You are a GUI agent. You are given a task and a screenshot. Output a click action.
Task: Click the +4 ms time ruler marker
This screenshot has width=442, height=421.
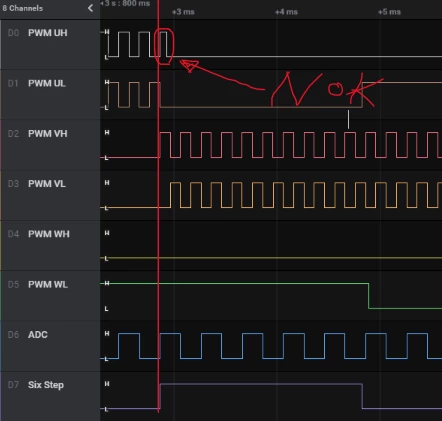pos(286,12)
